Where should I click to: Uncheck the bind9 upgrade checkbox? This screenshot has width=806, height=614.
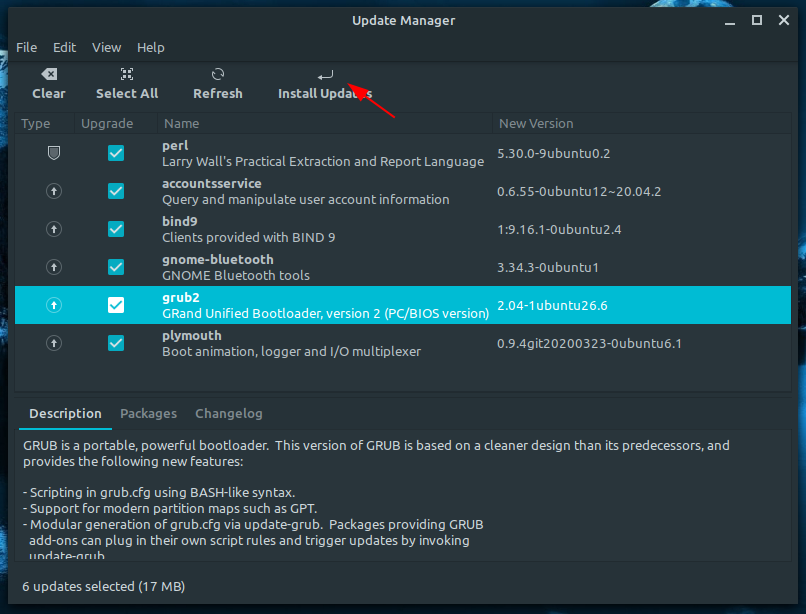point(116,229)
